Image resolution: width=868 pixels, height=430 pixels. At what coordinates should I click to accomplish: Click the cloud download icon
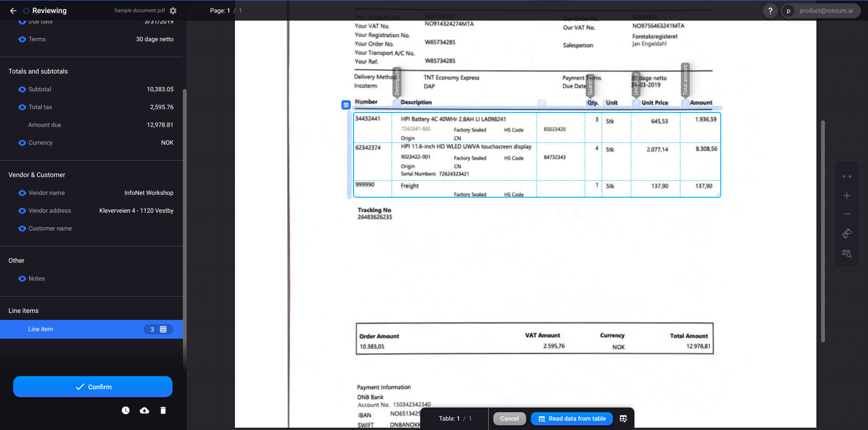(144, 410)
